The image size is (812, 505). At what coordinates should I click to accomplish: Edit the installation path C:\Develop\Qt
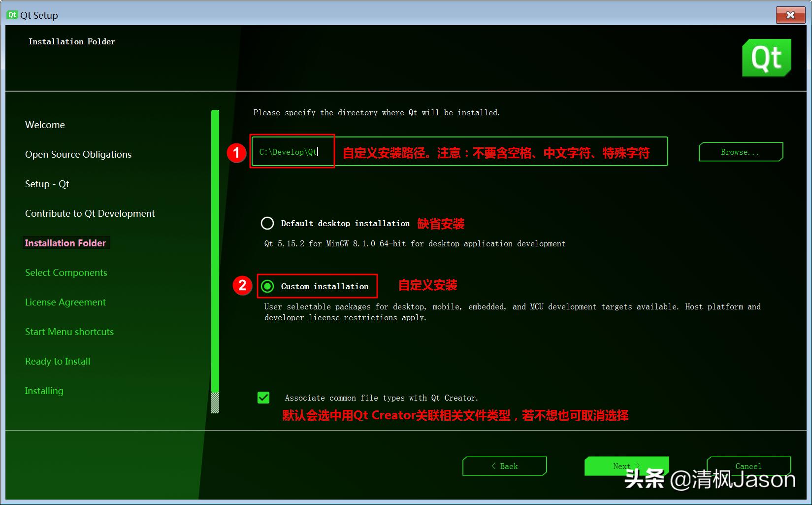click(x=292, y=152)
